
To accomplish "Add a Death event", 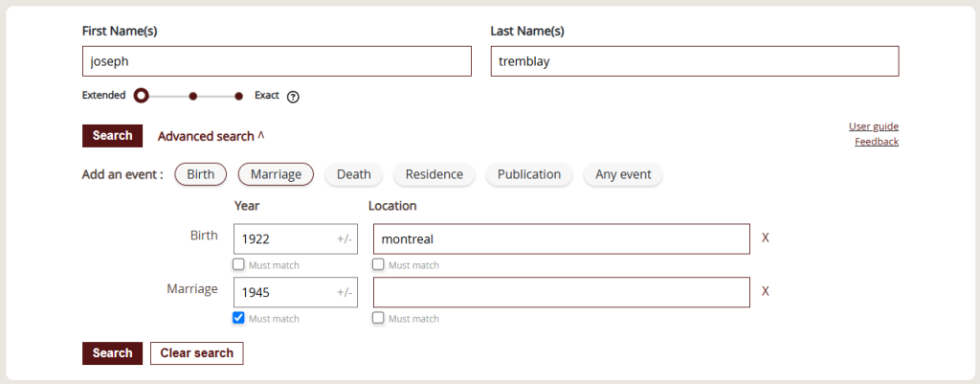I will [354, 174].
